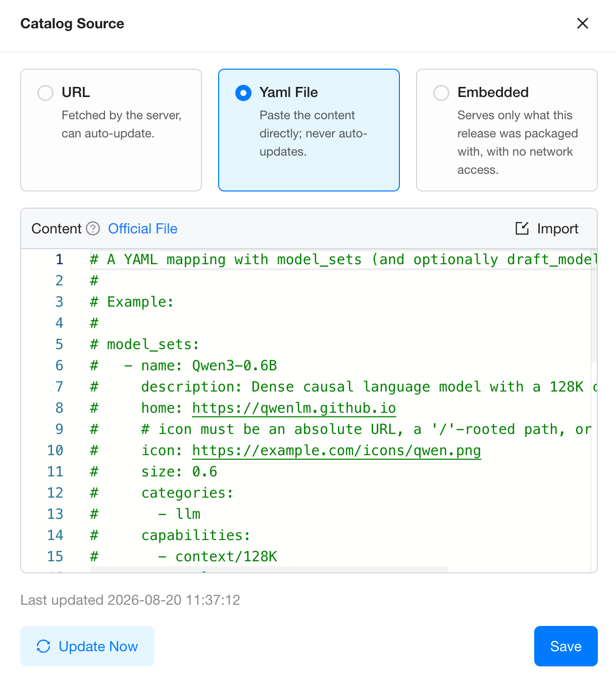Image resolution: width=616 pixels, height=679 pixels.
Task: Place cursor on '# Example:' line
Action: point(132,302)
